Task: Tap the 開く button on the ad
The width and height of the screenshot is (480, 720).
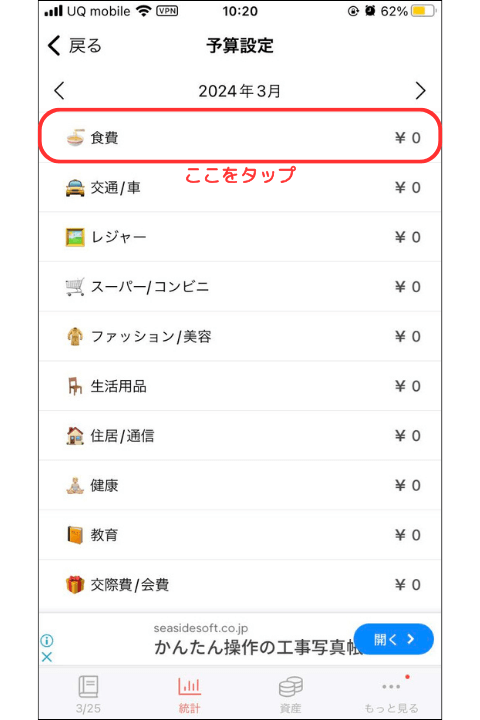Action: click(394, 639)
